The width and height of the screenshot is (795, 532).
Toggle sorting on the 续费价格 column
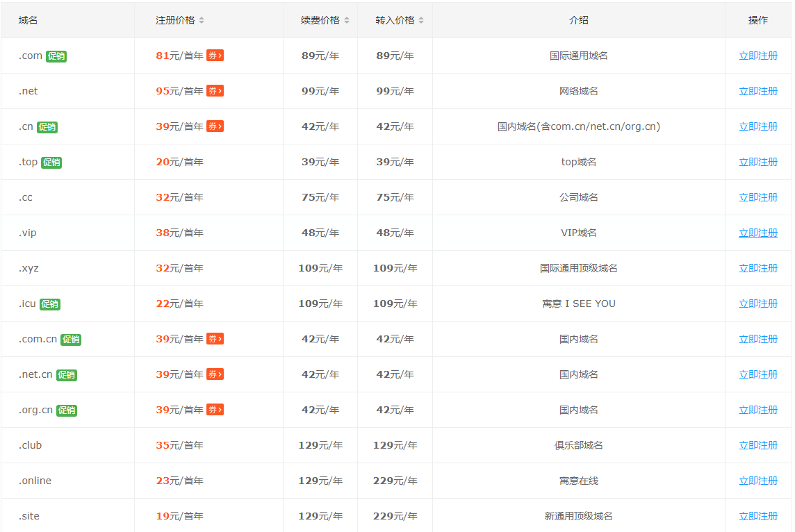320,20
